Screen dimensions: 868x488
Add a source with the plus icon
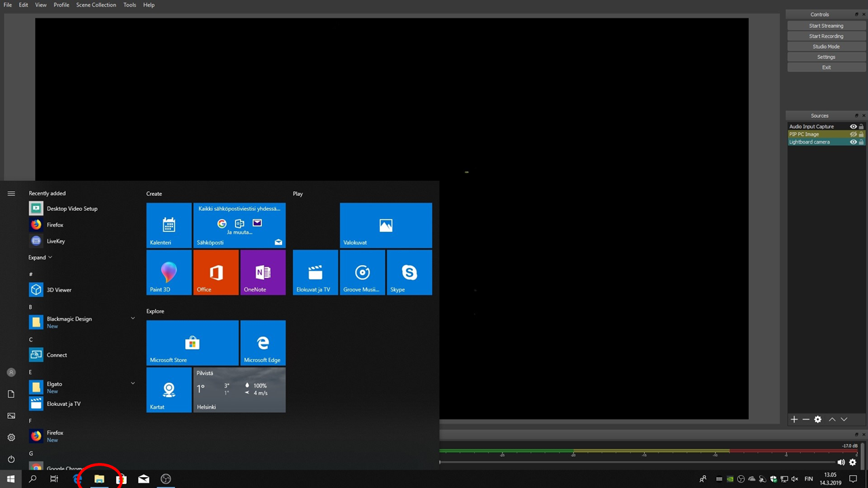pyautogui.click(x=794, y=420)
